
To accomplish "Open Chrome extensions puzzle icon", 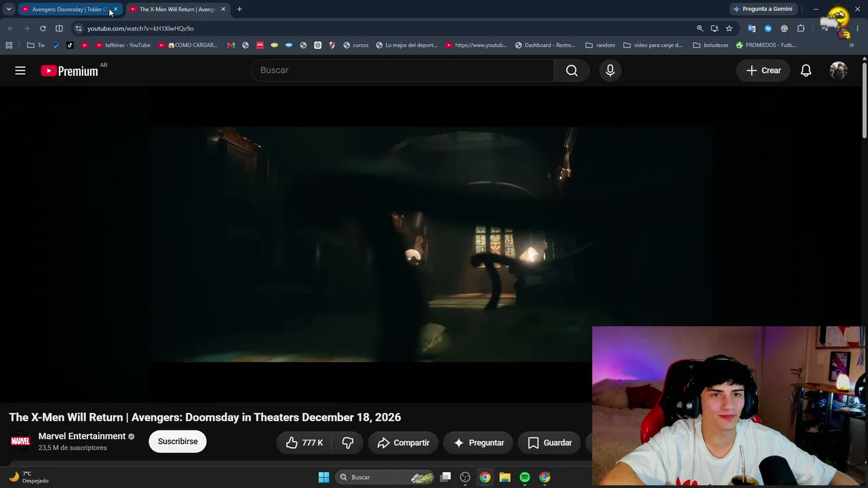I will (801, 28).
